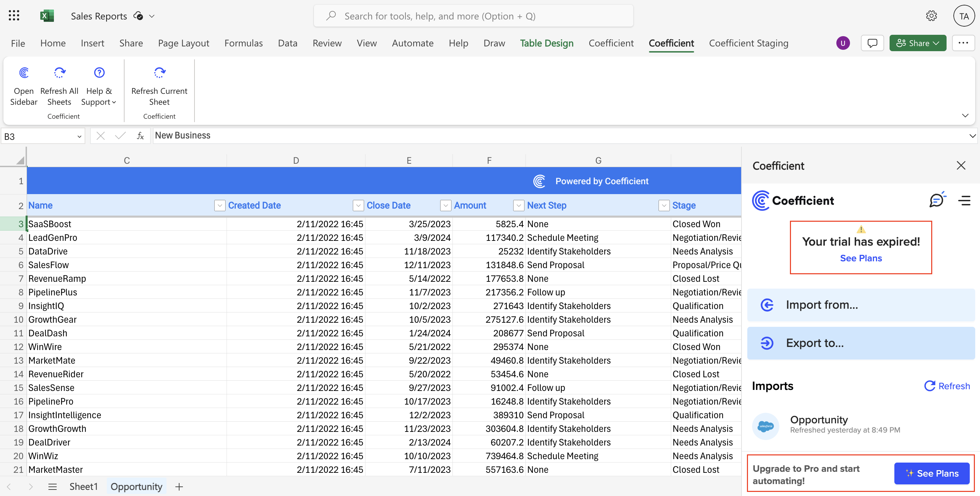
Task: Click the green Share button
Action: pos(917,43)
